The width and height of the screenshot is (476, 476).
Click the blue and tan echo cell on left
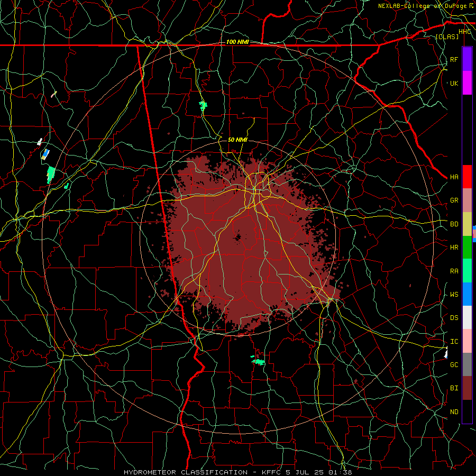tap(45, 154)
